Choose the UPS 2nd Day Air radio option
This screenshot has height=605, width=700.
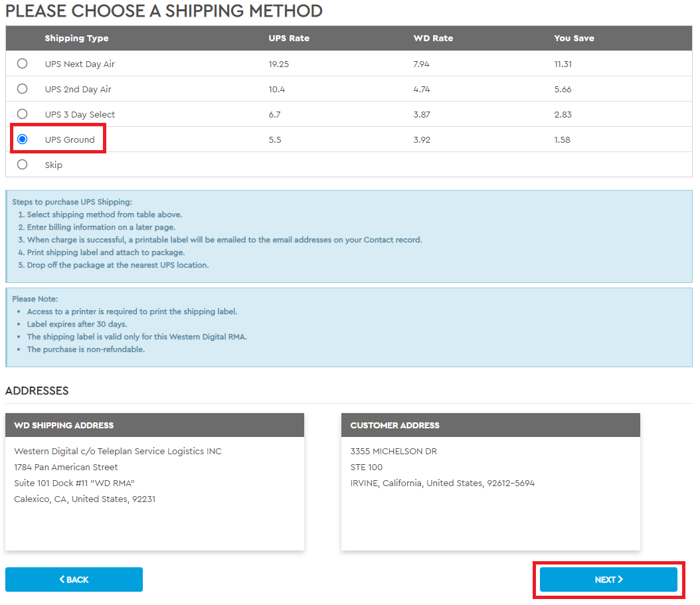pos(23,89)
